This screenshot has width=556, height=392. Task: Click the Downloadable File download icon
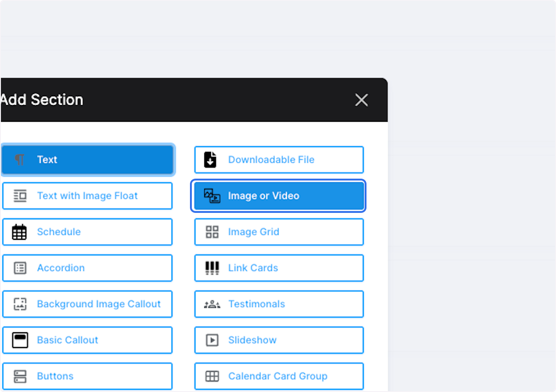point(210,160)
